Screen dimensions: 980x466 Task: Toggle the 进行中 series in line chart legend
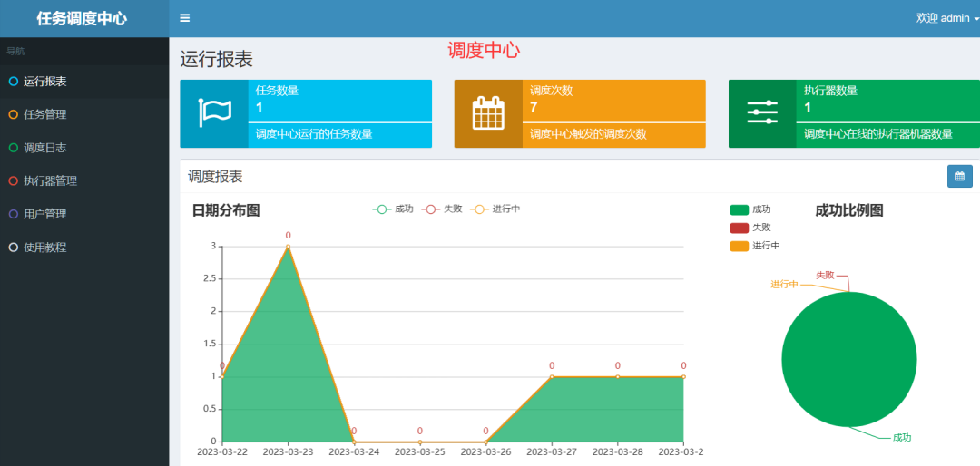coord(495,209)
